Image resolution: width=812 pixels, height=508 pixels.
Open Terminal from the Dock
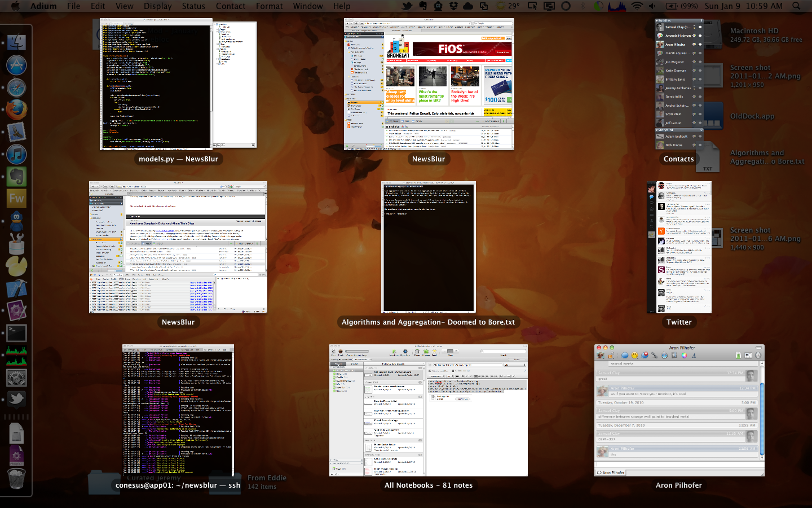(x=16, y=332)
